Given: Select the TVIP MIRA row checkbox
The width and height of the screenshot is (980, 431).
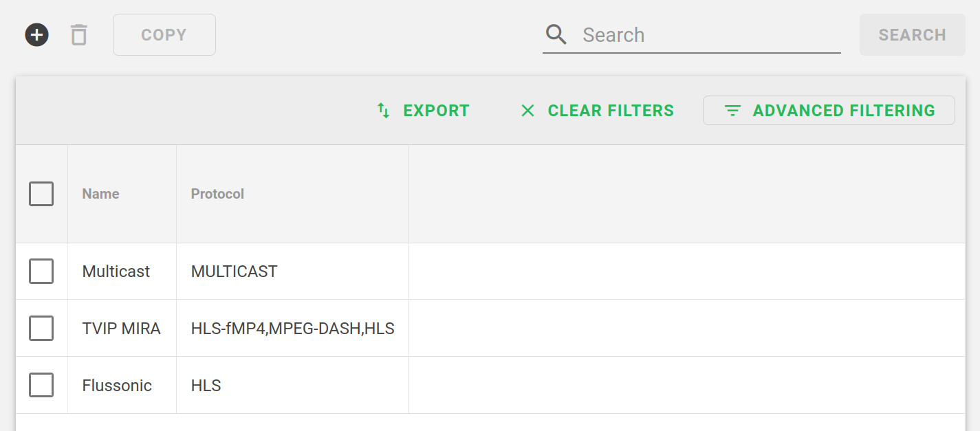Looking at the screenshot, I should [41, 329].
